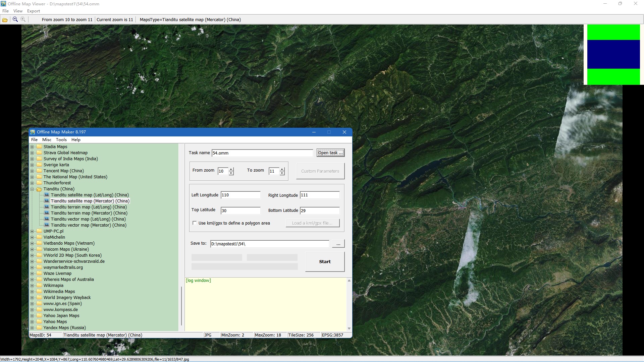Select Tianditu satellite map (Mercator) icon
The width and height of the screenshot is (644, 362).
coord(47,201)
